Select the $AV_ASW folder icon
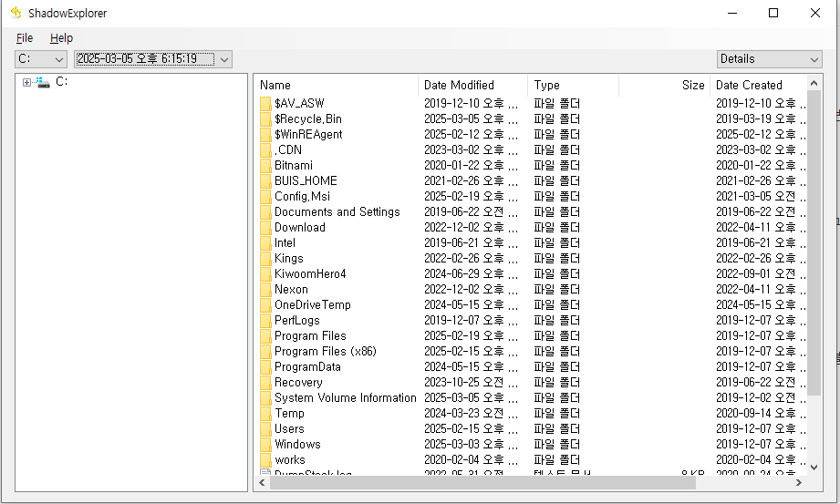The width and height of the screenshot is (840, 504). click(265, 103)
